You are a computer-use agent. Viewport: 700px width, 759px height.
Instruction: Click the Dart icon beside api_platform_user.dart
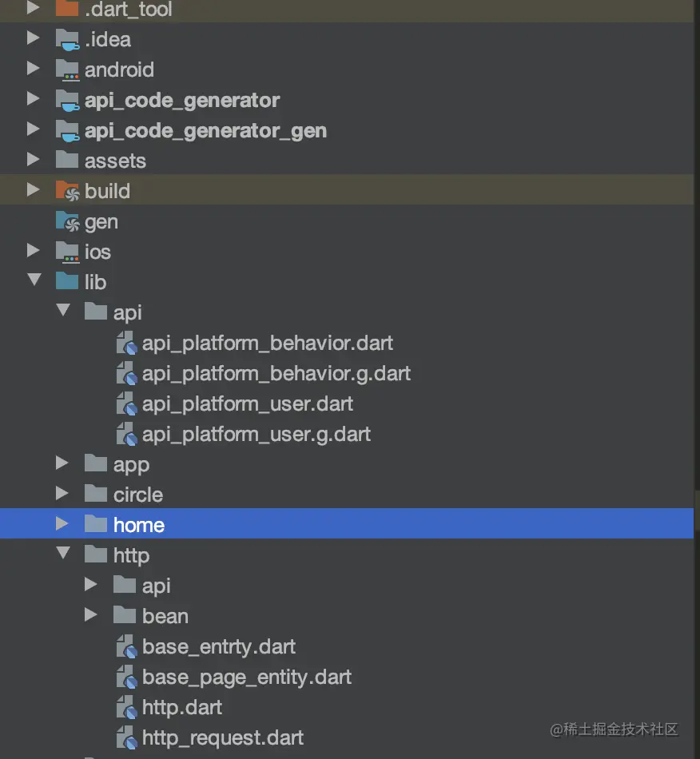coord(126,404)
